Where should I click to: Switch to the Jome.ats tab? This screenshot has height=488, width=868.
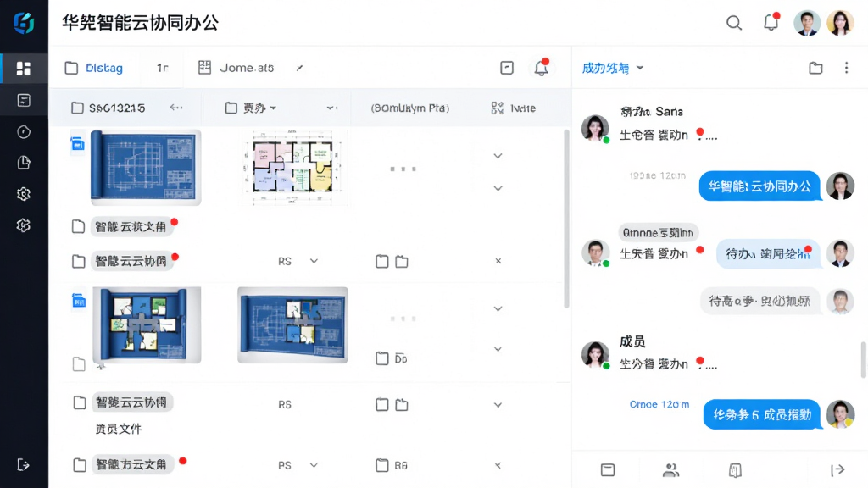(x=236, y=68)
